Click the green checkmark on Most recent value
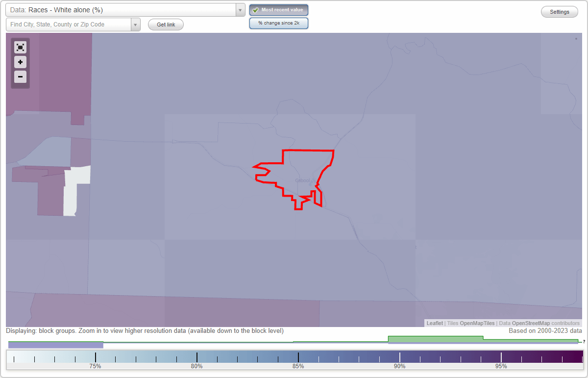This screenshot has height=378, width=588. [256, 10]
